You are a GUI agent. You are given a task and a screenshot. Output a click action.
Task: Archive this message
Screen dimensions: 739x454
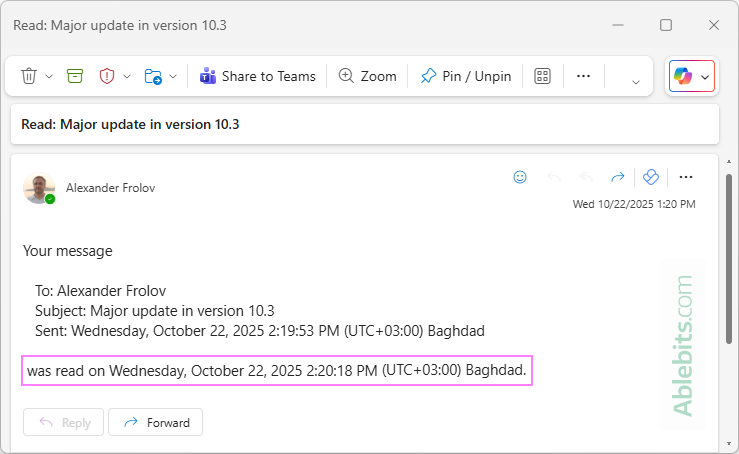[74, 76]
